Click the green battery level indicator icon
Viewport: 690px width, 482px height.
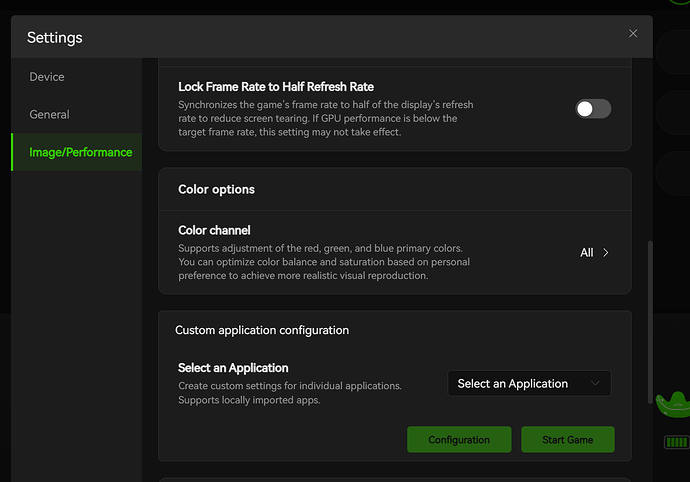[677, 442]
